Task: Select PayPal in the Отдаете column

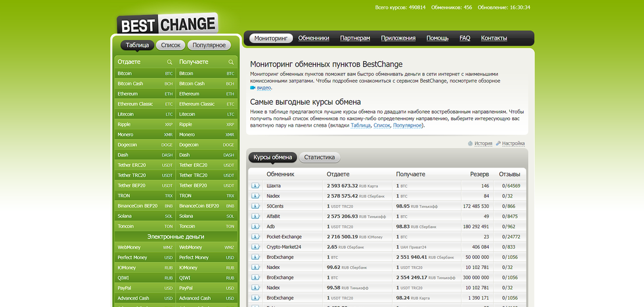Action: 145,288
